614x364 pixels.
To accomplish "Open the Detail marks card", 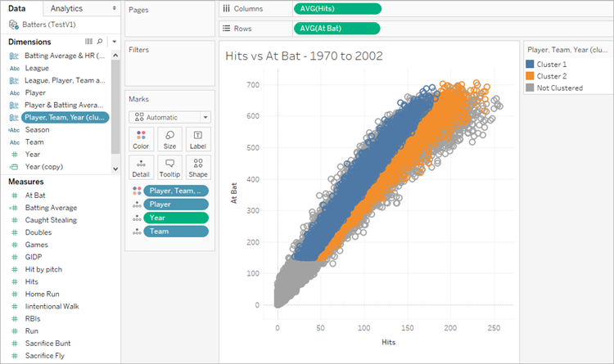I will pyautogui.click(x=141, y=168).
